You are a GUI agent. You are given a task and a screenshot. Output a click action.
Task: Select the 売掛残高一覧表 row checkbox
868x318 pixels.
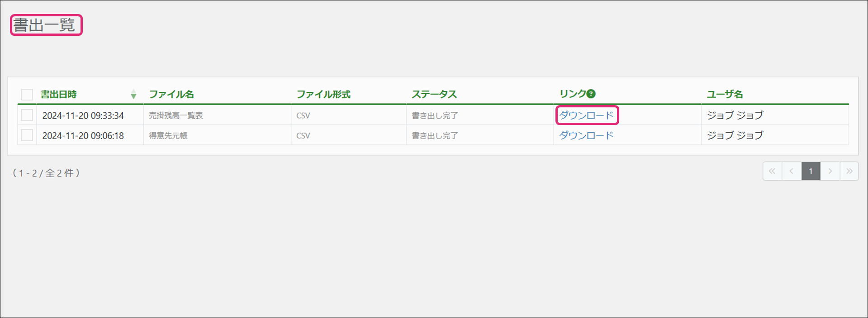point(27,115)
